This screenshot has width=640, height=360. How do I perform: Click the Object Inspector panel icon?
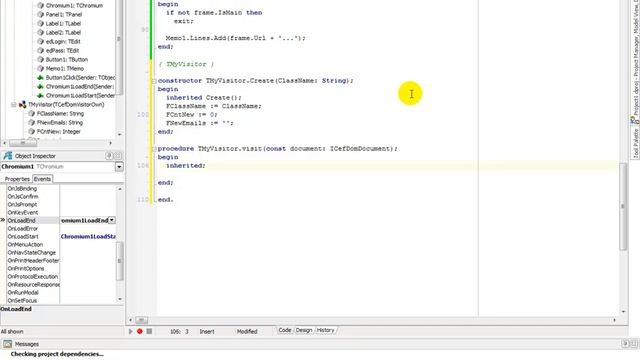pyautogui.click(x=8, y=156)
